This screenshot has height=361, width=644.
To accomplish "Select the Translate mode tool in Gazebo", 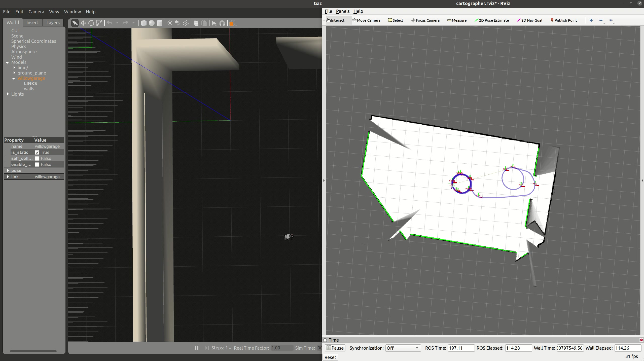I will click(x=83, y=23).
